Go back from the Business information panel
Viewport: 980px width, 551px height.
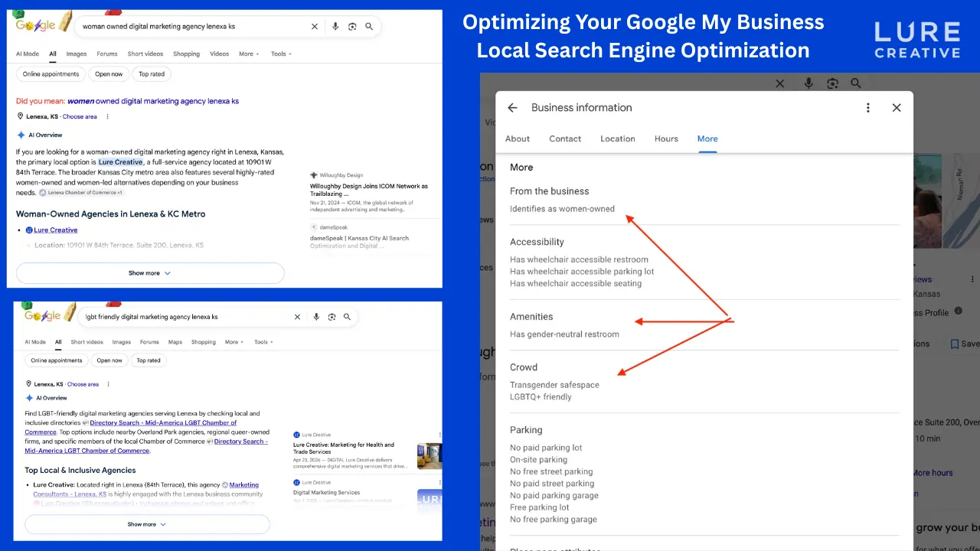coord(513,108)
